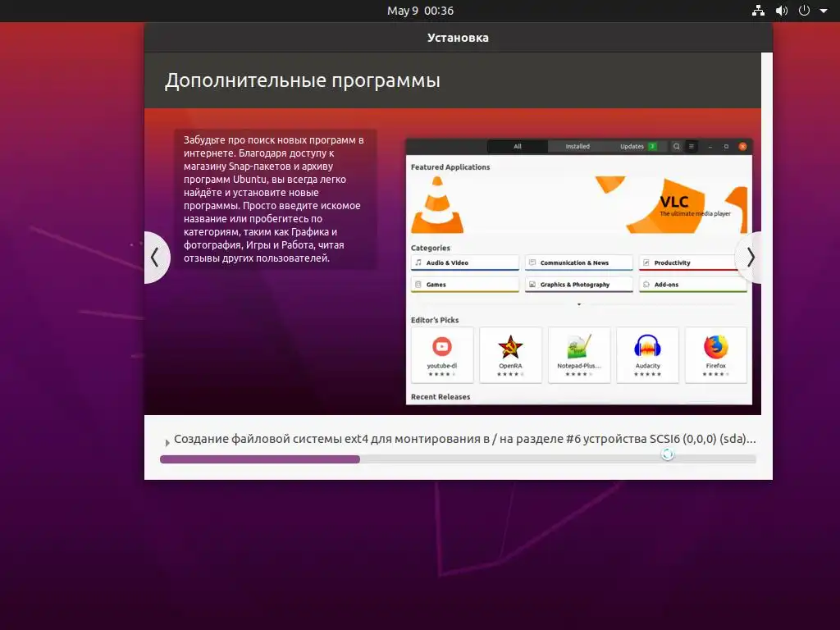Click the VLC traffic cone icon
This screenshot has height=630, width=840.
pos(437,205)
